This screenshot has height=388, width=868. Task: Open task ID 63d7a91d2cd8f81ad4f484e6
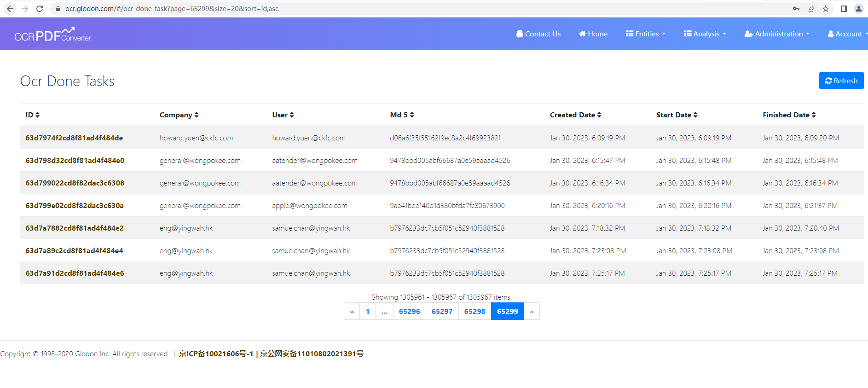click(x=75, y=273)
